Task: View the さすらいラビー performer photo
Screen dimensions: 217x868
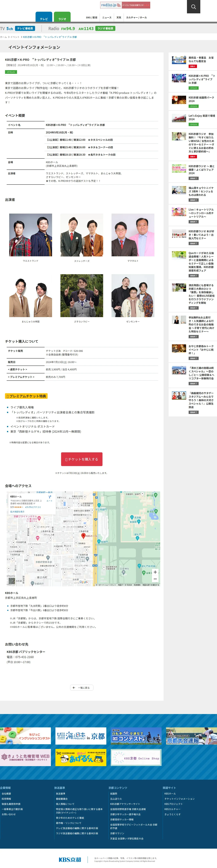Action: (82, 296)
